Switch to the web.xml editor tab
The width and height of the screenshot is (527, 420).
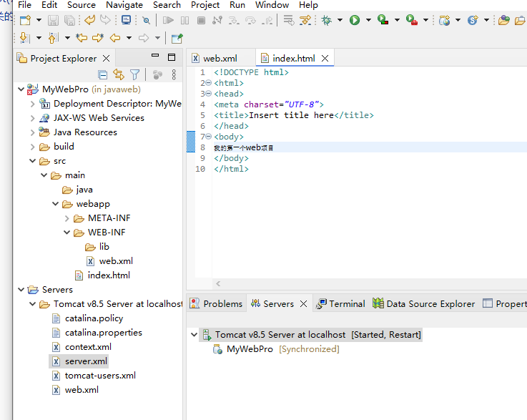coord(220,59)
